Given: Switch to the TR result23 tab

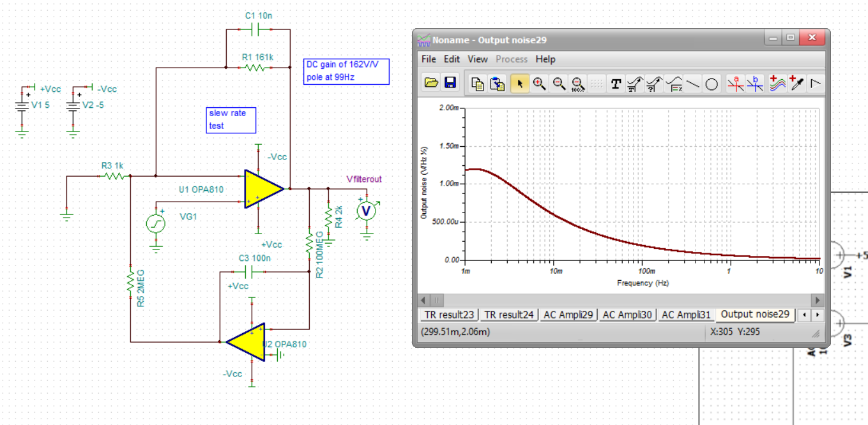Looking at the screenshot, I should click(x=450, y=315).
